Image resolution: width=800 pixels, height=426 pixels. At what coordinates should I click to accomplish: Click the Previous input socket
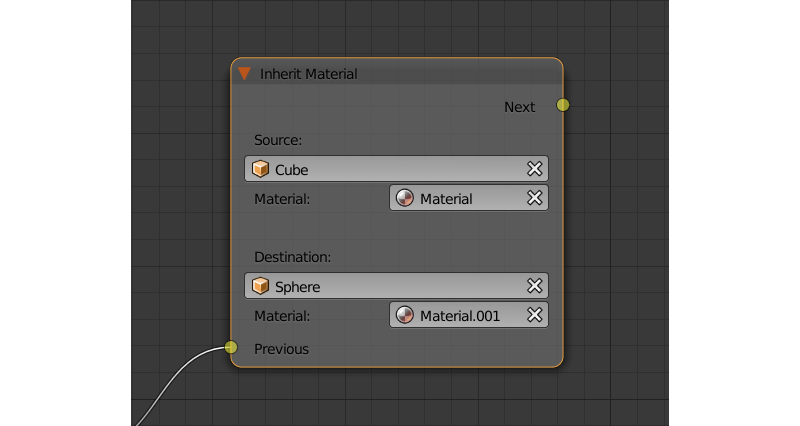pyautogui.click(x=231, y=348)
